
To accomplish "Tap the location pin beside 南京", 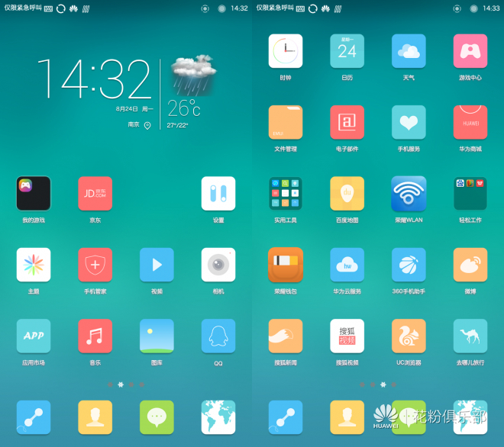I will click(147, 126).
